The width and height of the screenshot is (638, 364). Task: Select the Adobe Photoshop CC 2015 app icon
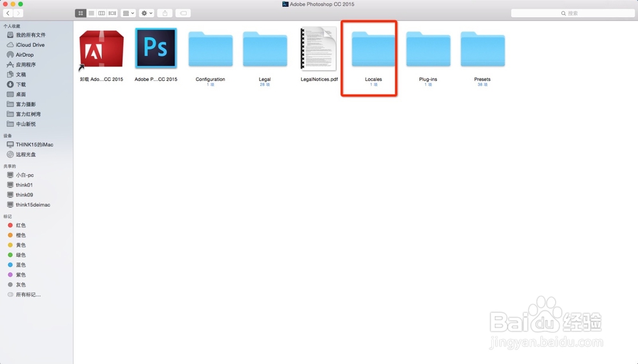(156, 48)
